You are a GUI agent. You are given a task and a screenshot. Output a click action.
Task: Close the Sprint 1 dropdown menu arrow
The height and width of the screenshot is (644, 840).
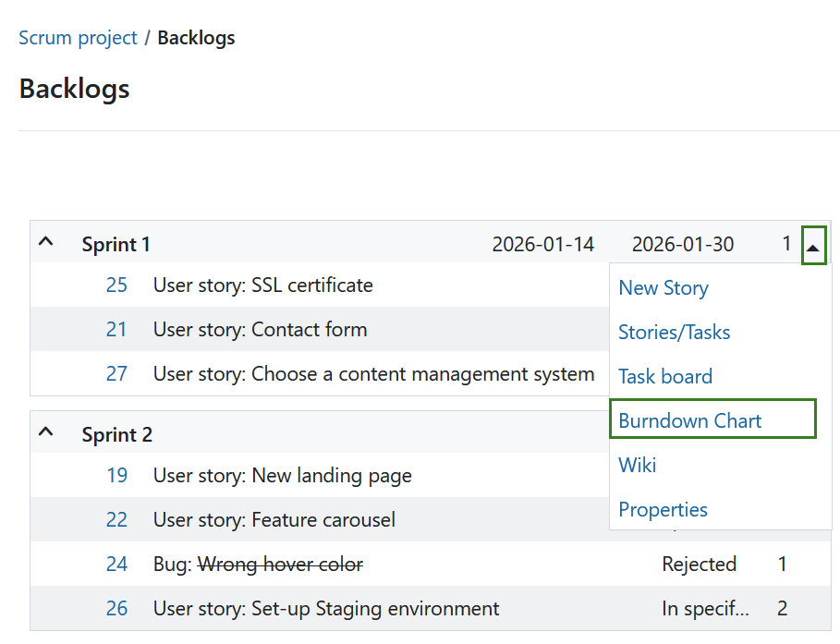pyautogui.click(x=813, y=246)
